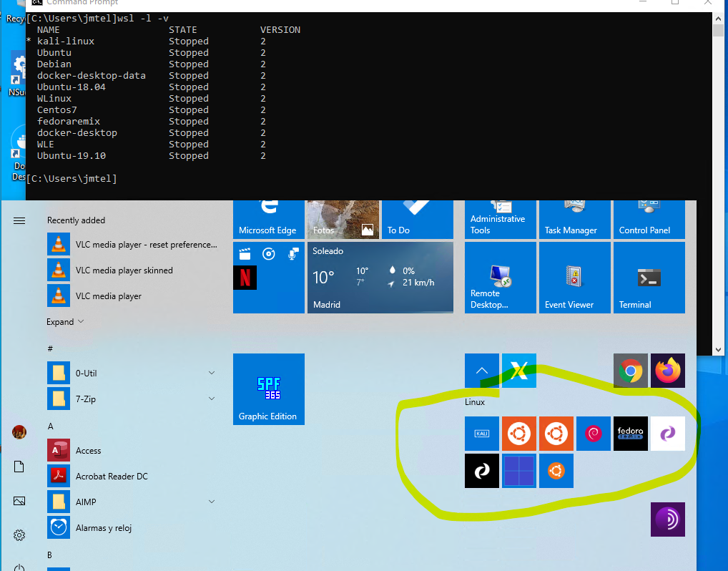Open the Start hamburger menu
Viewport: 728px width, 571px height.
(19, 220)
